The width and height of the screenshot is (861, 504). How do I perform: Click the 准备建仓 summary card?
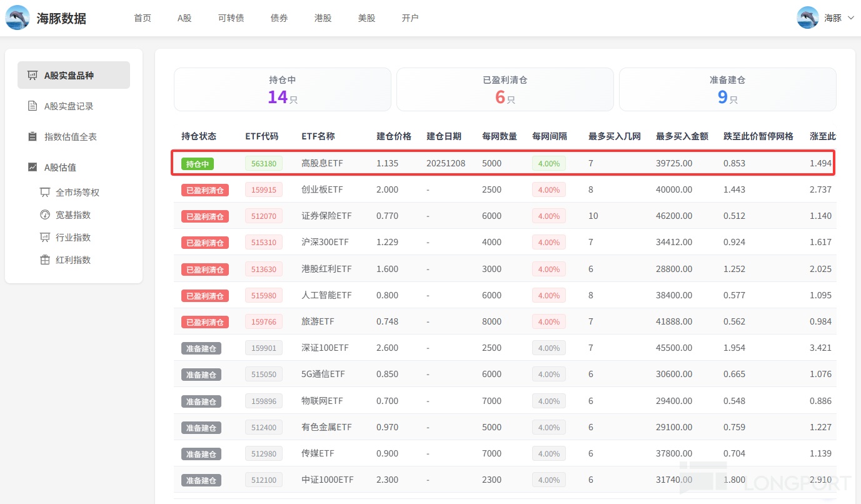[x=727, y=89]
